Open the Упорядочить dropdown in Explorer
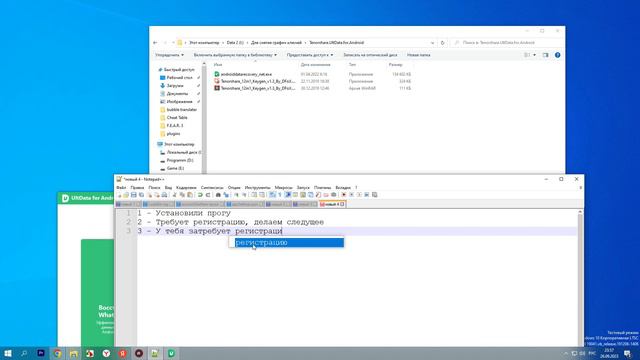Image resolution: width=640 pixels, height=360 pixels. click(x=169, y=55)
